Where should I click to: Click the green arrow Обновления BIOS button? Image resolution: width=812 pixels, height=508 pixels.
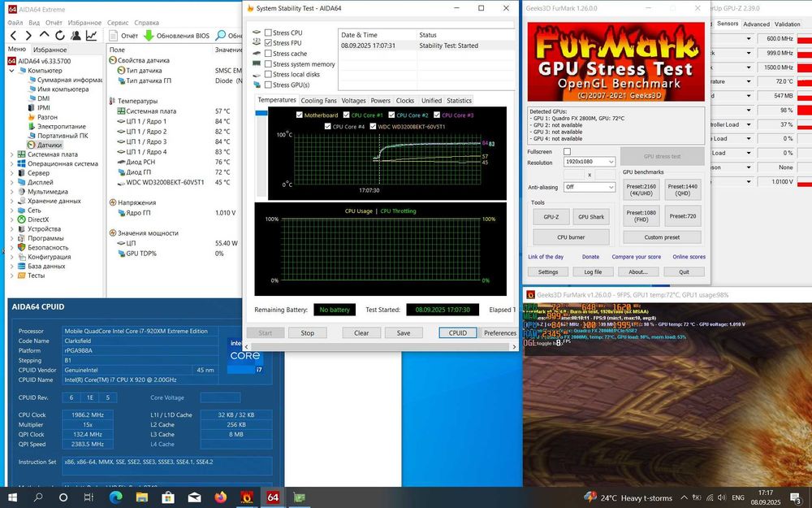pos(176,35)
